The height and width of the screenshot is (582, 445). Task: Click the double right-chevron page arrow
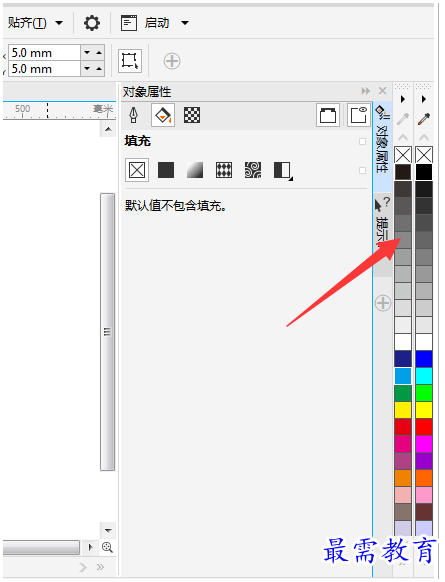coord(100,567)
